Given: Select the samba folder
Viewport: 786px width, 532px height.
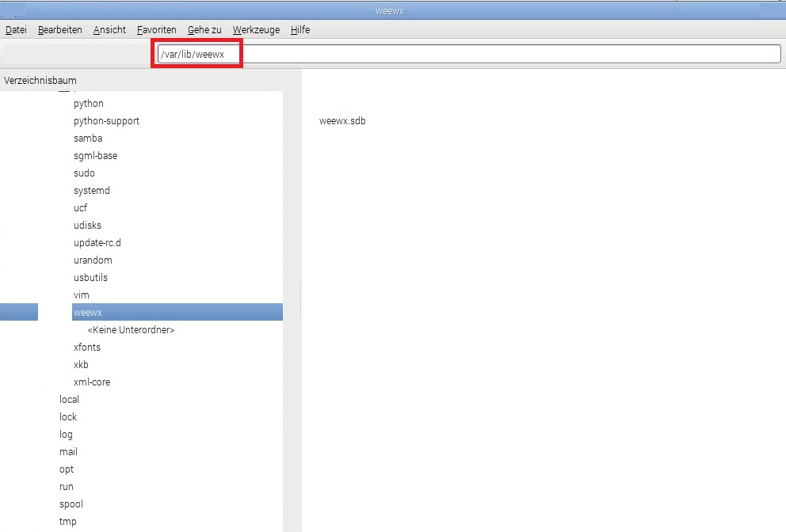Looking at the screenshot, I should [x=88, y=139].
